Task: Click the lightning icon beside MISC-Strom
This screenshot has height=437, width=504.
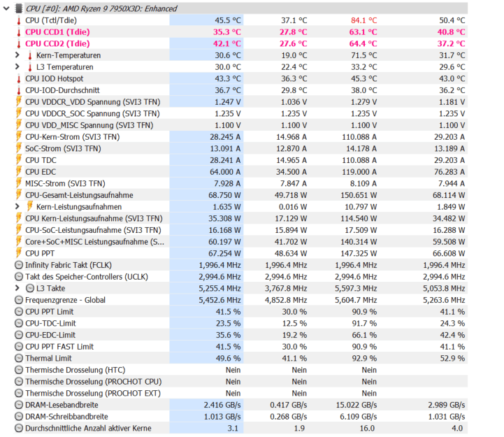Action: [x=19, y=183]
